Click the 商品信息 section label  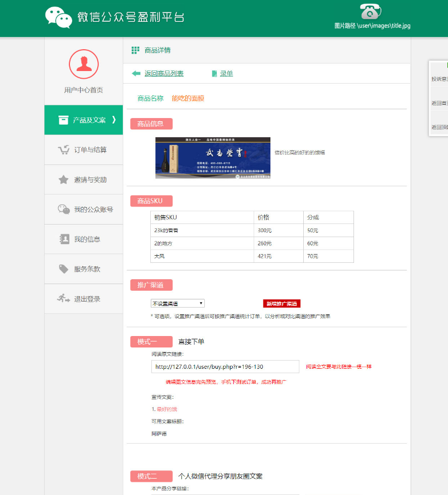151,123
